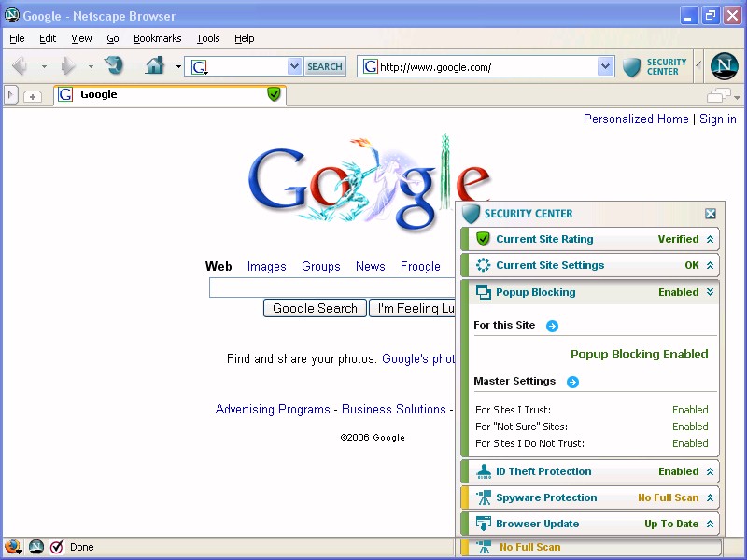747x560 pixels.
Task: Click the For this Site blue arrow
Action: 552,326
